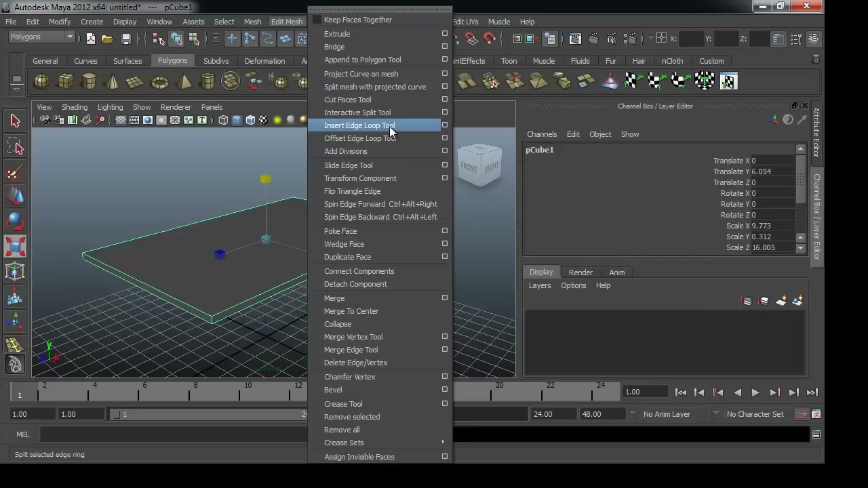868x488 pixels.
Task: Expand the Crease Sets submenu arrow
Action: [443, 443]
